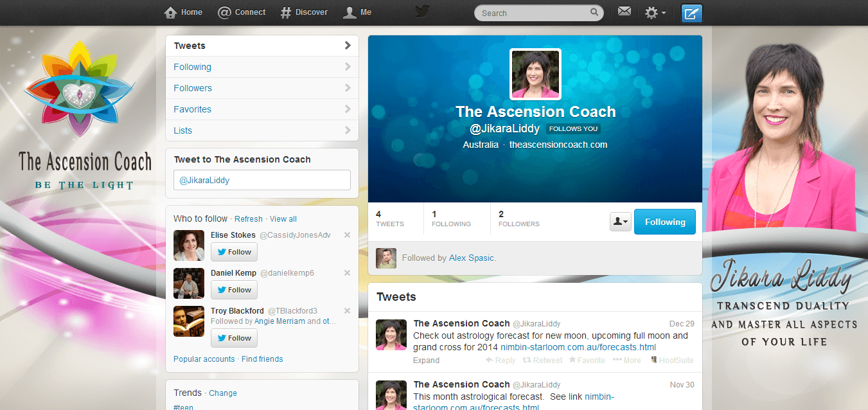Open the profile avatar in header
The height and width of the screenshot is (410, 868).
coord(535,74)
